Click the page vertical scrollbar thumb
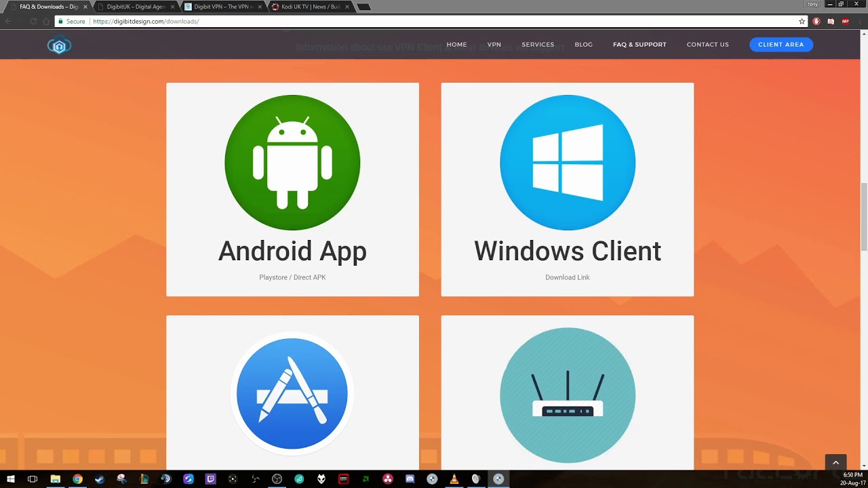The image size is (868, 488). [863, 217]
